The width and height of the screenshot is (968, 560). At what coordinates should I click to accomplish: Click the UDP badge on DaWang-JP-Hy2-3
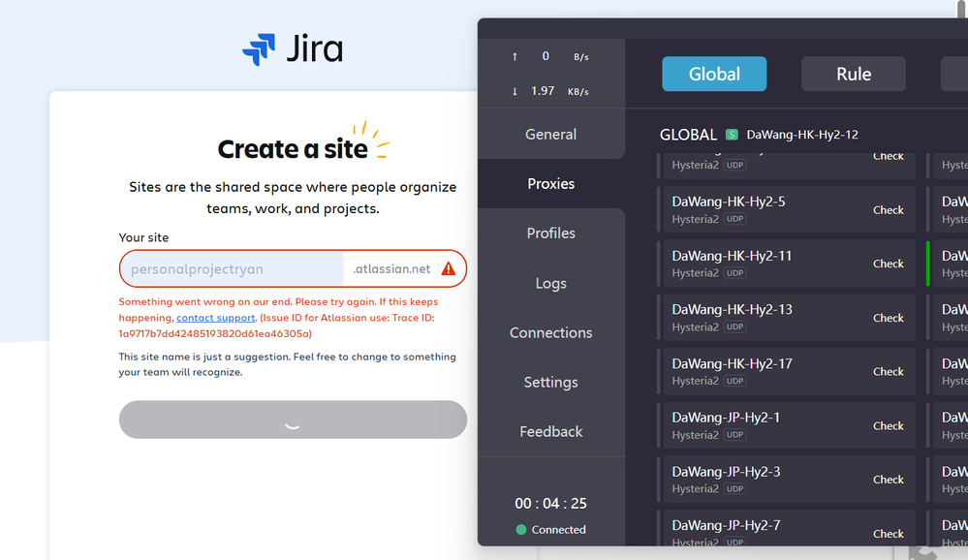pyautogui.click(x=734, y=488)
